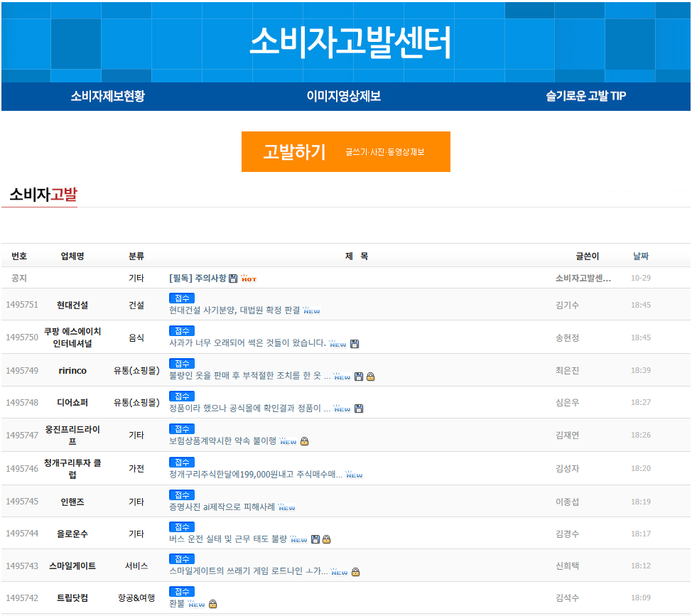This screenshot has width=692, height=616.
Task: Click the NEW icon on the 현대건설 post
Action: [312, 310]
